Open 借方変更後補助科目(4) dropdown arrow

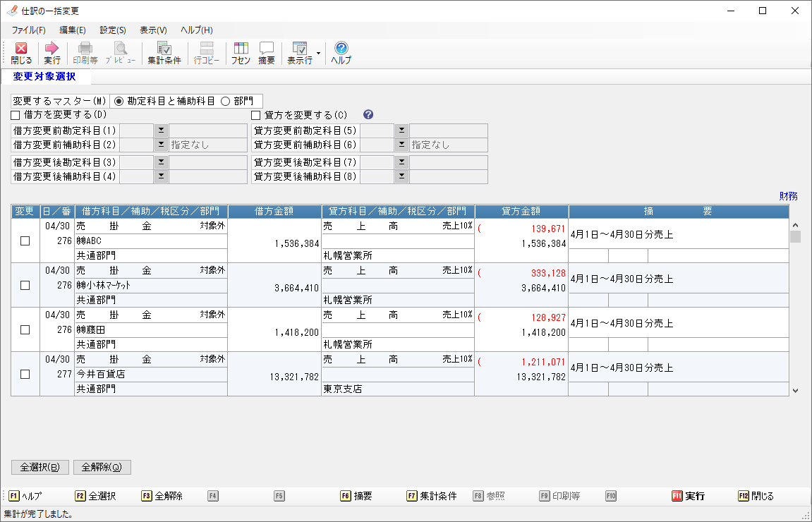(x=161, y=176)
